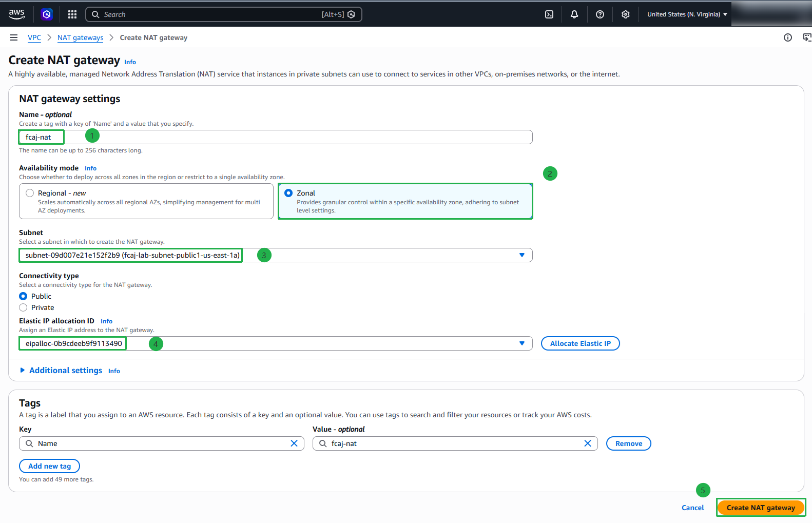Open the Subnet dropdown

coord(276,255)
